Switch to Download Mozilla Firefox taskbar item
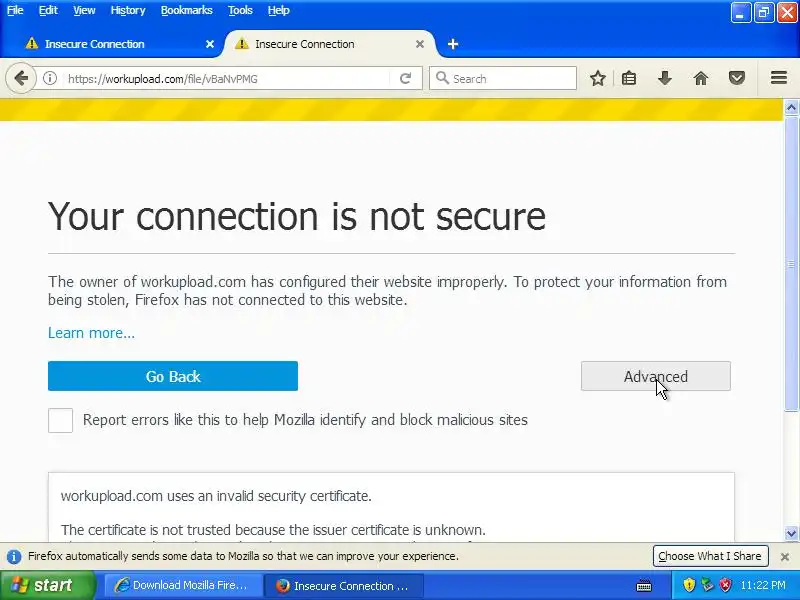Image resolution: width=800 pixels, height=600 pixels. point(184,585)
